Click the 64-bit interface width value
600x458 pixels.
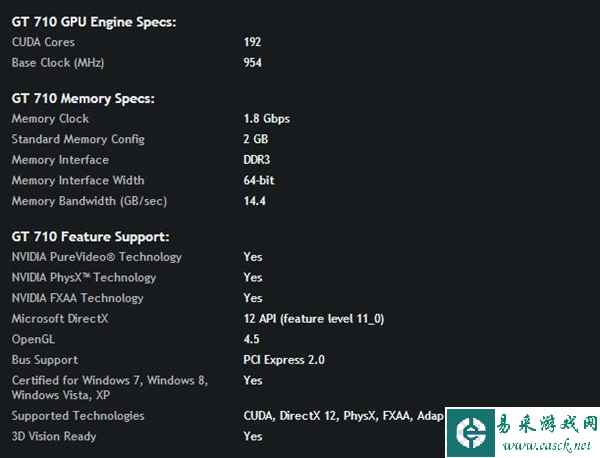(259, 180)
